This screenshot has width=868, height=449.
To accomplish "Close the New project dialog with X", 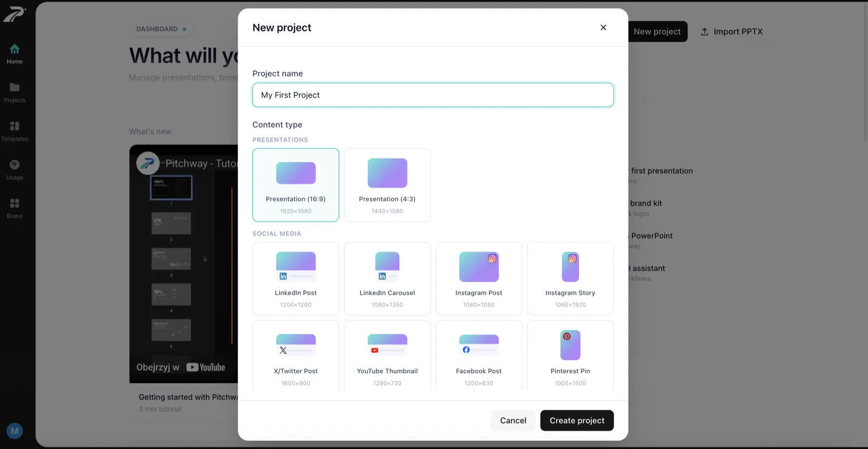I will [603, 28].
